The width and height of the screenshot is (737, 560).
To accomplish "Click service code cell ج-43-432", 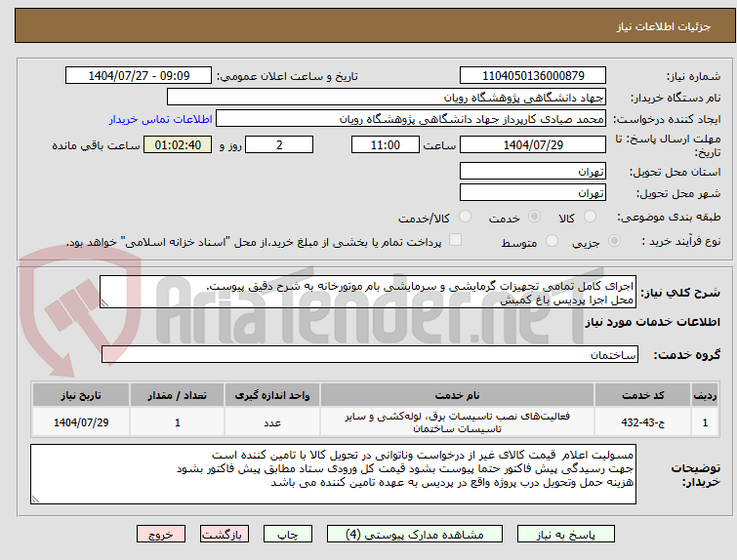I will pyautogui.click(x=642, y=422).
